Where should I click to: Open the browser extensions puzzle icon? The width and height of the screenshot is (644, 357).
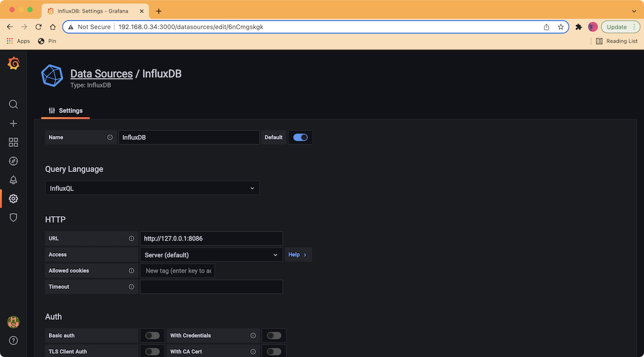578,27
